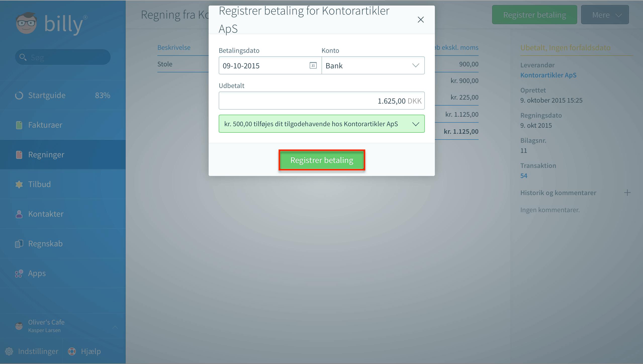This screenshot has height=364, width=643.
Task: Open the calendar picker for Betalingsdato
Action: coord(313,66)
